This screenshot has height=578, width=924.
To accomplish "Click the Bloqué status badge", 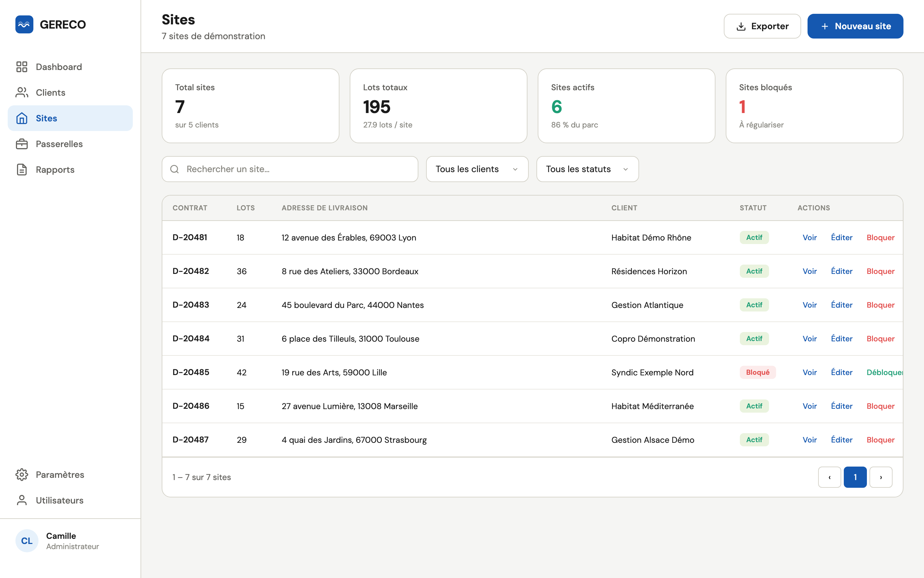I will 757,372.
